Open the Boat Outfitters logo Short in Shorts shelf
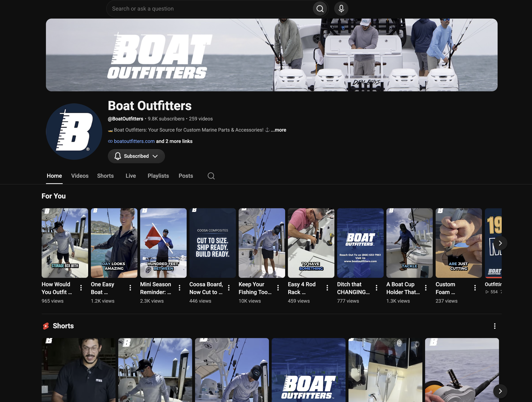Image resolution: width=532 pixels, height=402 pixels. point(308,370)
